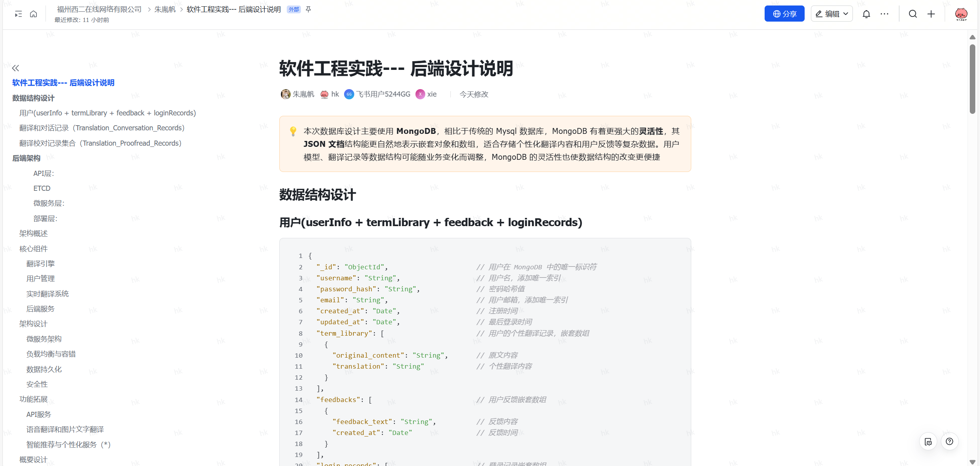Click 微服务架构 under 架构设计
The image size is (980, 466).
point(44,338)
